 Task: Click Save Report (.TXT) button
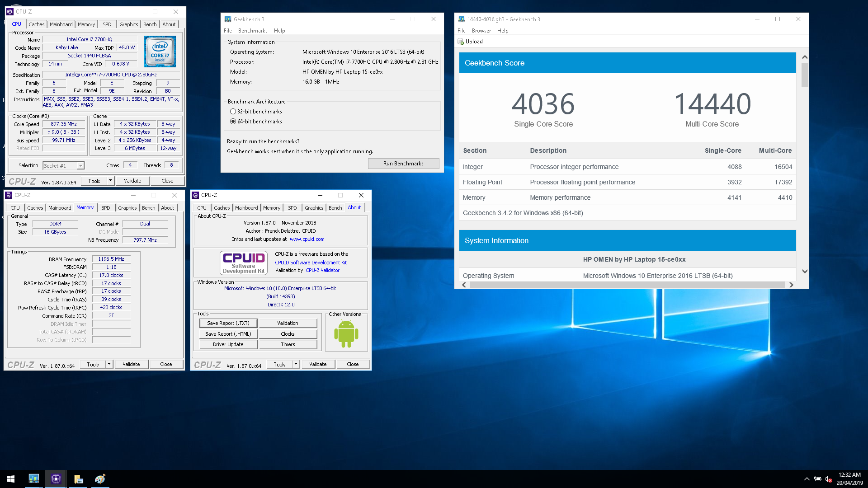point(228,323)
